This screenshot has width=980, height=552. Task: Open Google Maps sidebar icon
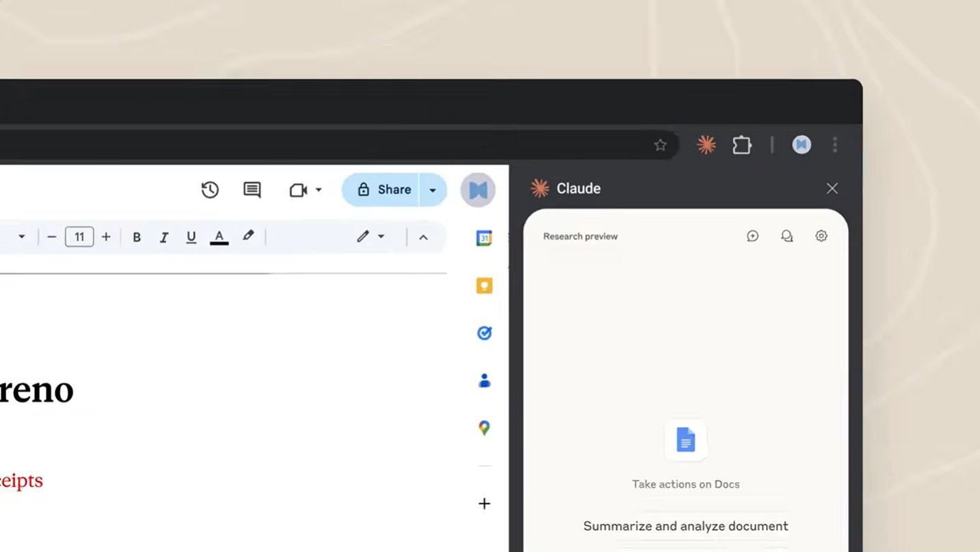pos(484,428)
